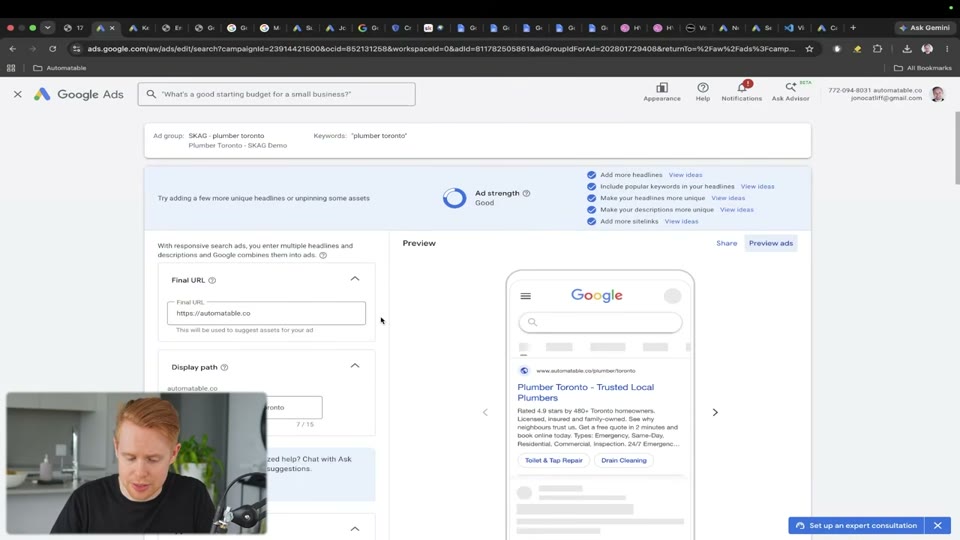This screenshot has width=960, height=540.
Task: Open Ask Advisor beta
Action: coord(790,92)
